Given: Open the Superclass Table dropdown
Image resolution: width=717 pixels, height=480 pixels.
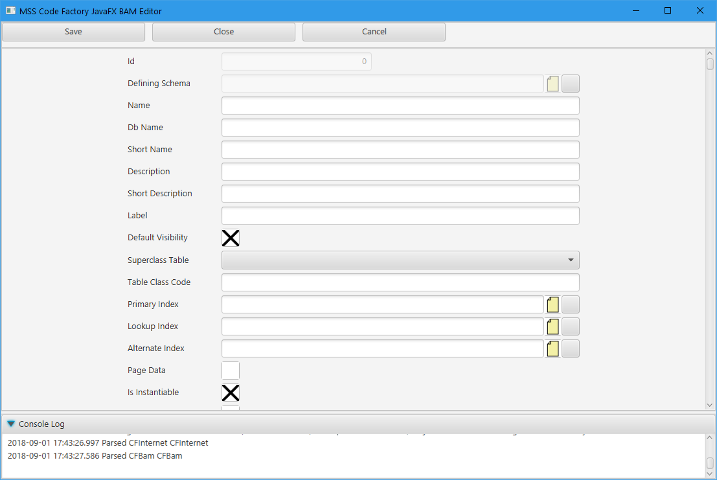Looking at the screenshot, I should click(x=400, y=260).
